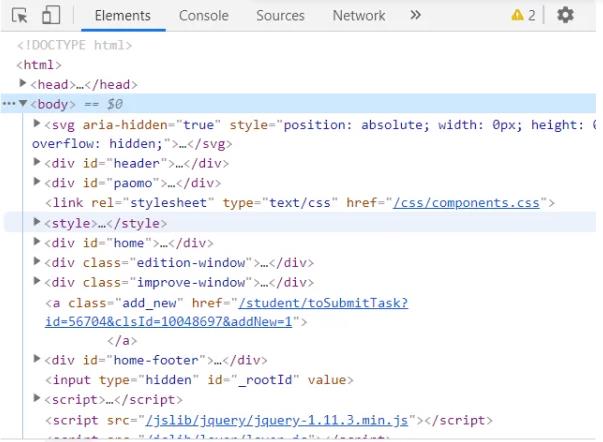This screenshot has width=603, height=442.
Task: Open the Network tab
Action: (x=359, y=16)
